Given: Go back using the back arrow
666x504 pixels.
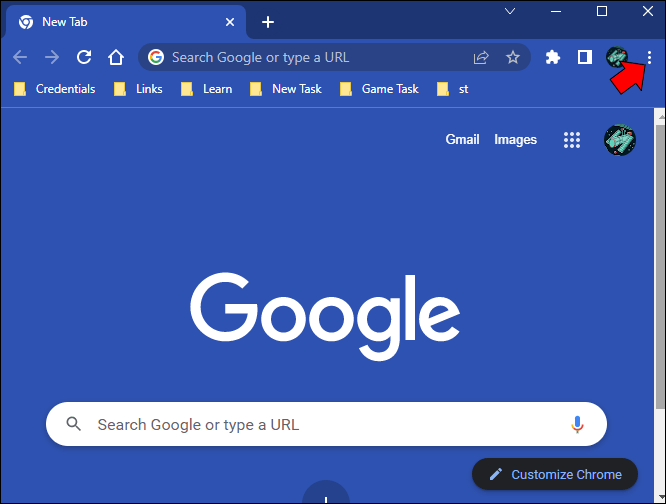Looking at the screenshot, I should coord(20,57).
